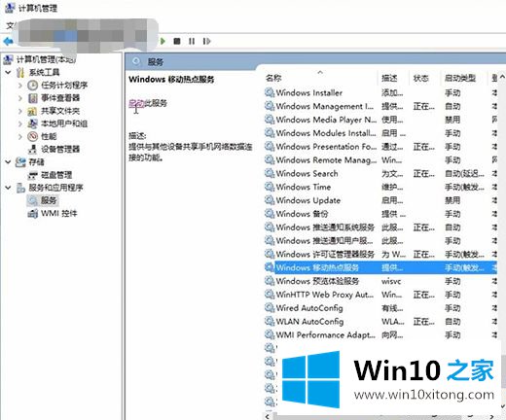Open the 任务计划程序 clock icon
The height and width of the screenshot is (420, 506).
pyautogui.click(x=32, y=86)
